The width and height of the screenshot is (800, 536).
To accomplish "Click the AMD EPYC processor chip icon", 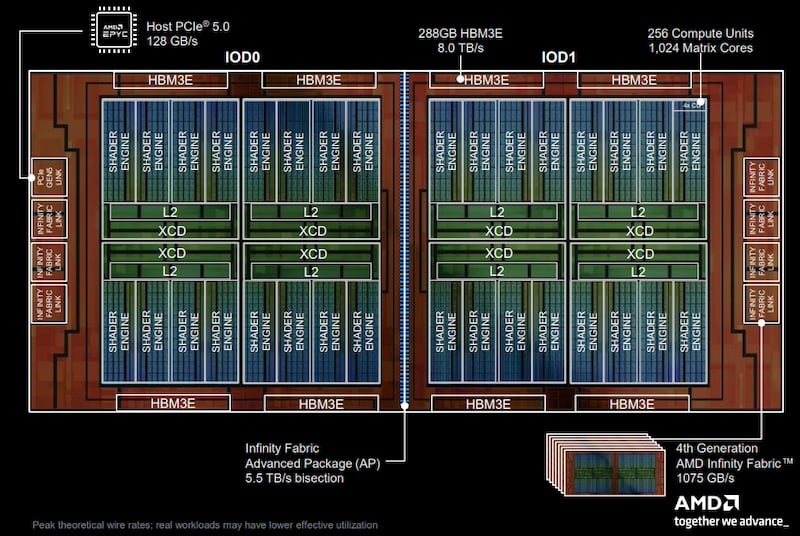I will coord(113,30).
